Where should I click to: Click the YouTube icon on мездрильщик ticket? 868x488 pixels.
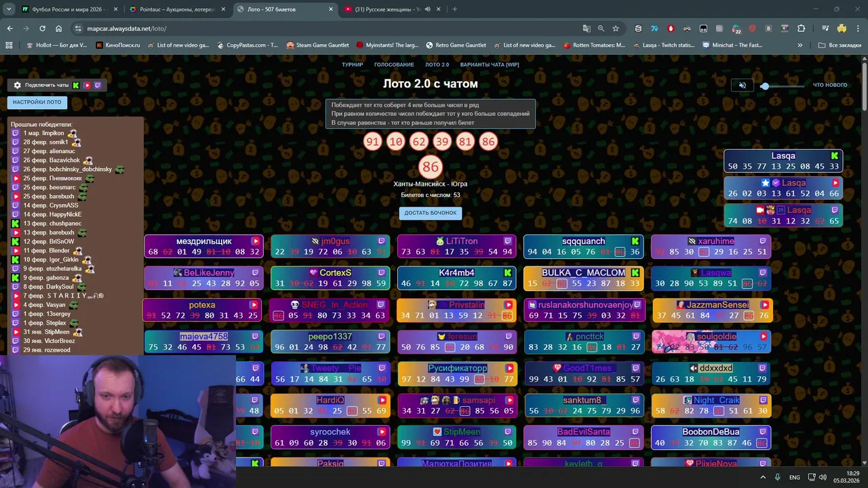point(256,241)
